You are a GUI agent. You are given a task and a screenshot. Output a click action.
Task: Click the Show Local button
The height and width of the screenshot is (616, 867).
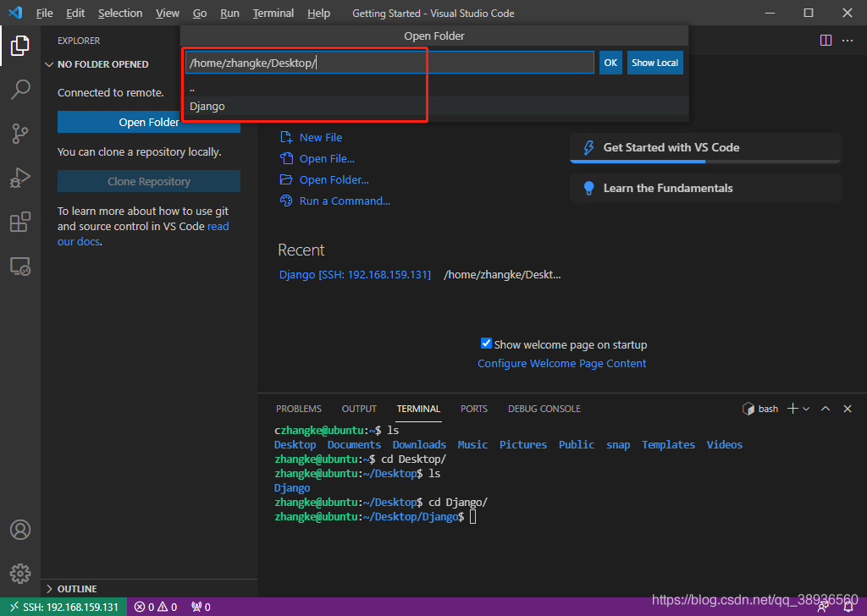654,63
